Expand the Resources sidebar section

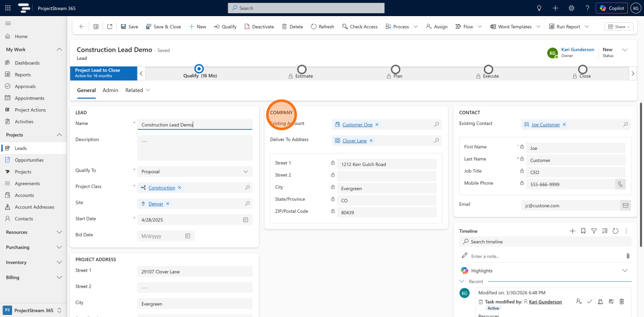pyautogui.click(x=59, y=232)
